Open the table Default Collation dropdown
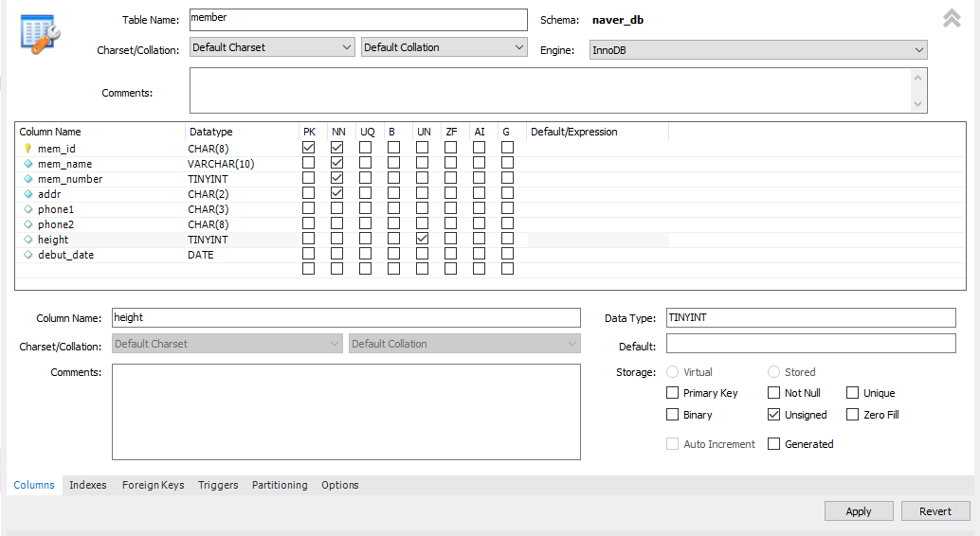The image size is (980, 536). [444, 47]
